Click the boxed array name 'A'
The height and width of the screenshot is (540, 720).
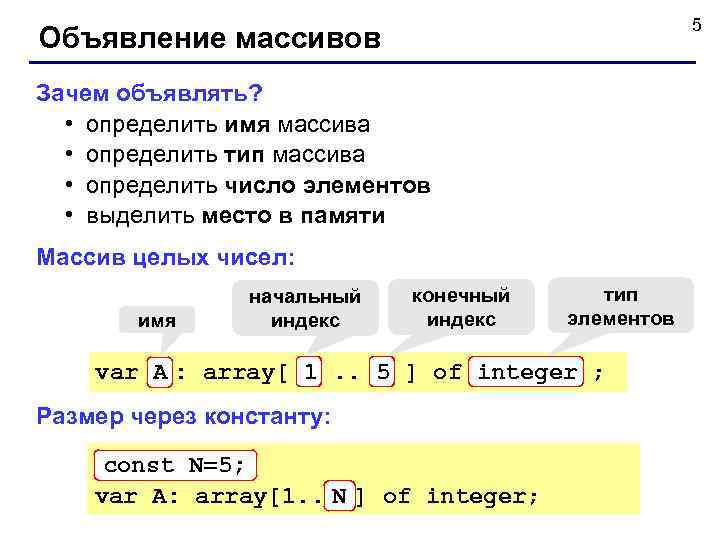point(160,372)
